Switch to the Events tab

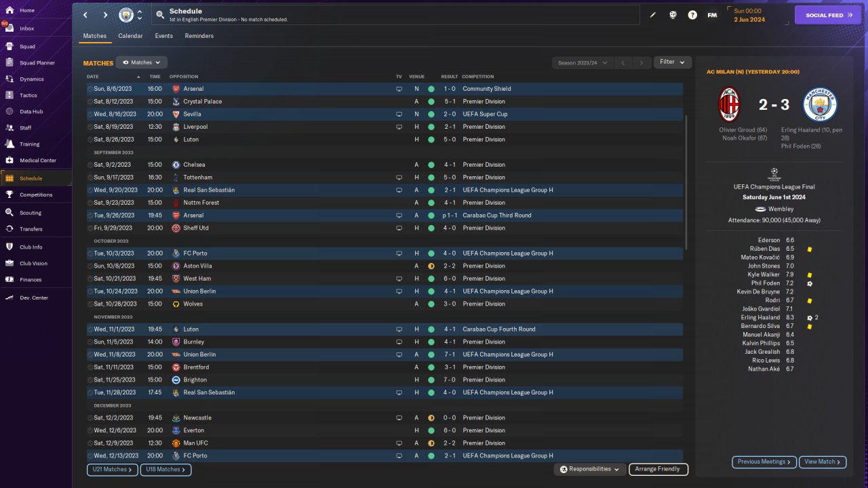click(x=163, y=36)
